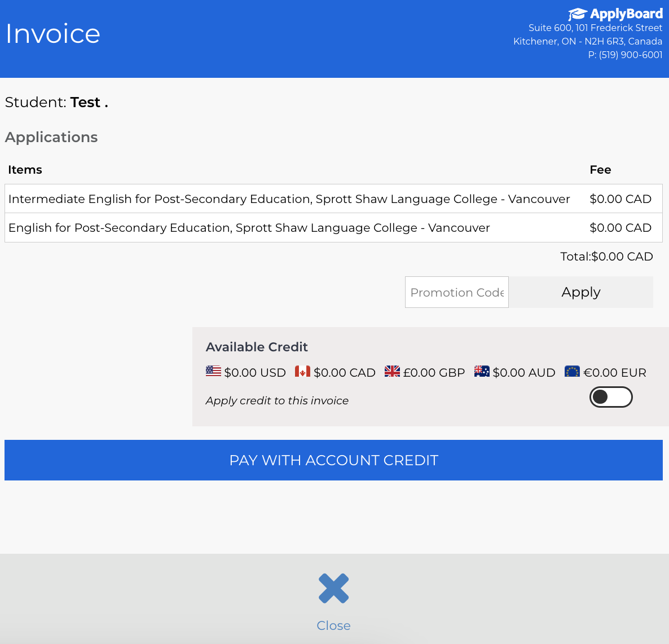Switch the credit toggle next to EUR row
This screenshot has height=644, width=669.
pyautogui.click(x=611, y=397)
